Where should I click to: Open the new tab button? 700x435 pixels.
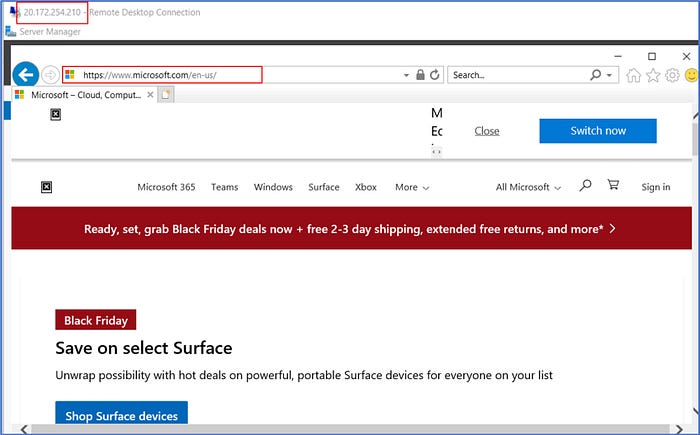(x=166, y=95)
